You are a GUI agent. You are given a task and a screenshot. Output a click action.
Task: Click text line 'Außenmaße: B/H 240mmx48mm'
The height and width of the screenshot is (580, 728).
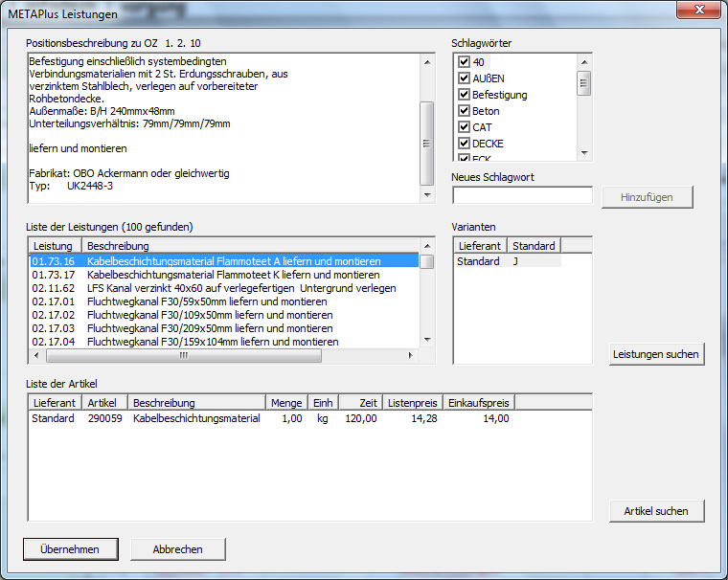point(102,111)
